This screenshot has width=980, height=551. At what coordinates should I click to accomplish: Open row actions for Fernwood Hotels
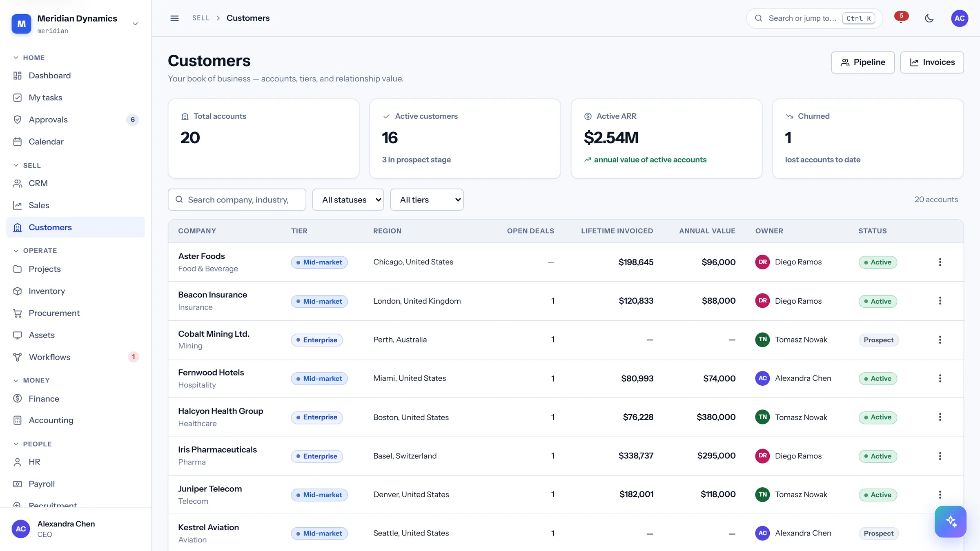pyautogui.click(x=940, y=378)
